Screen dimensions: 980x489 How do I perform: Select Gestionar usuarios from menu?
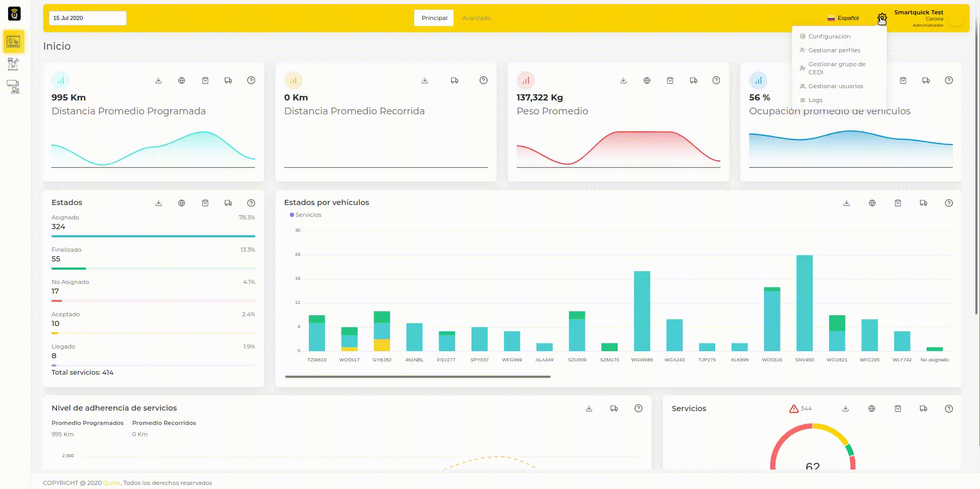pos(836,86)
